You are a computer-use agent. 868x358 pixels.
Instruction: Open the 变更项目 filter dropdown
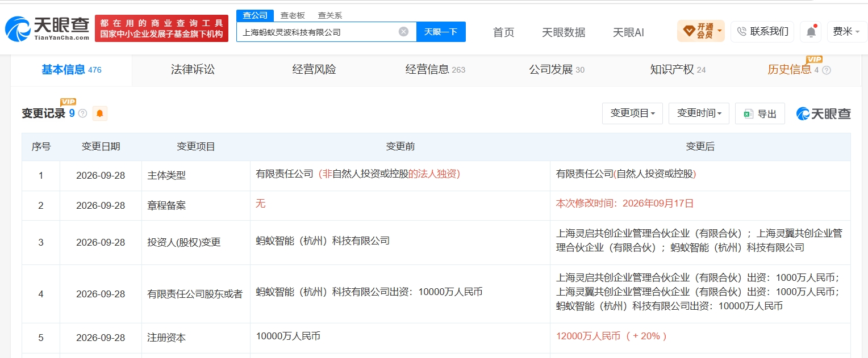[x=633, y=113]
